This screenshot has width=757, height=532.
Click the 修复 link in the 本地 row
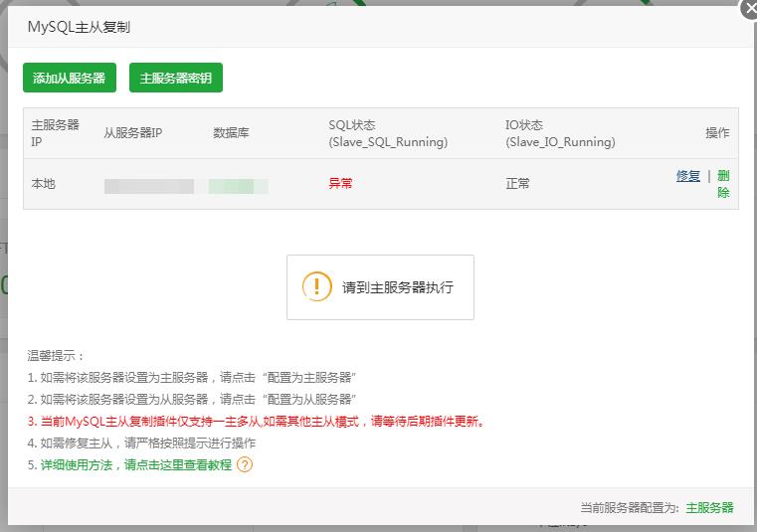point(688,176)
